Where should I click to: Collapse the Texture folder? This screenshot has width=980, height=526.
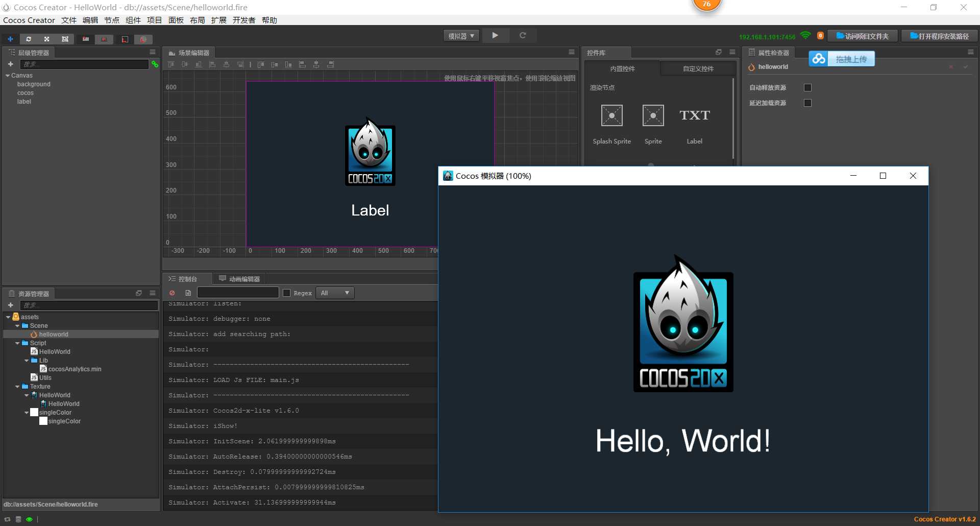click(17, 387)
